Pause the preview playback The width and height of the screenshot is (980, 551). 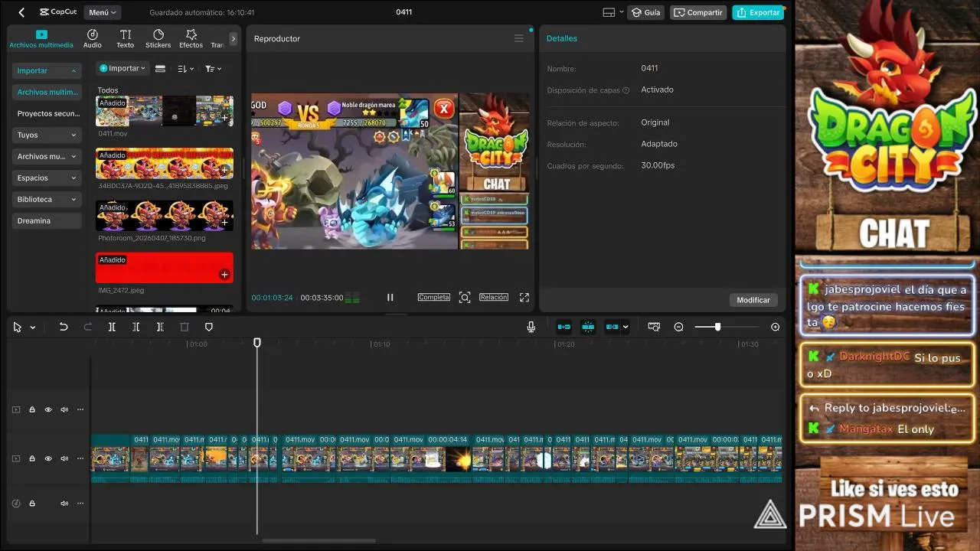tap(390, 297)
